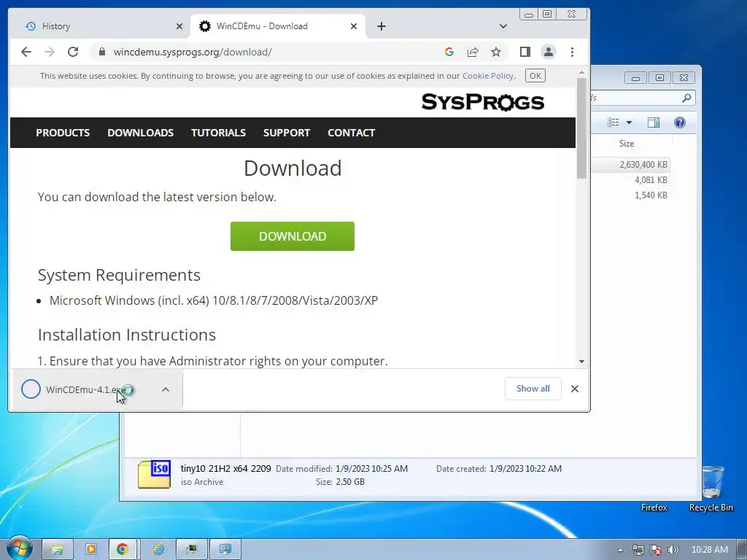Click the Chrome taskbar icon
Image resolution: width=747 pixels, height=560 pixels.
coord(123,549)
